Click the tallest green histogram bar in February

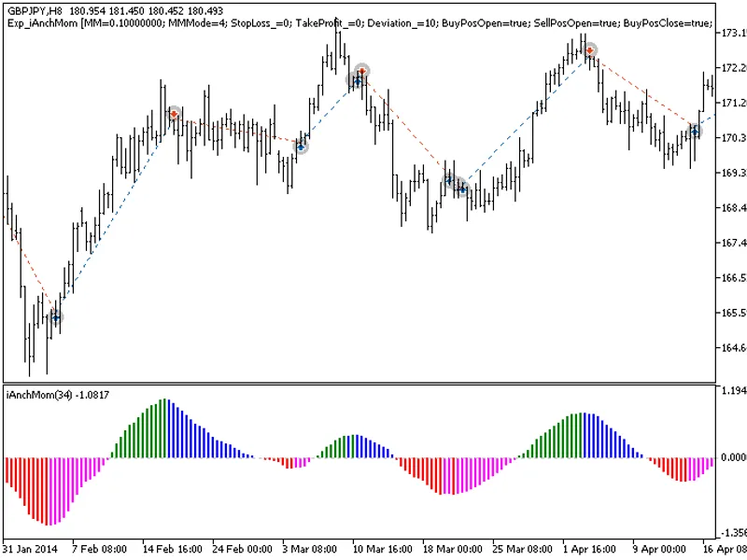[164, 428]
